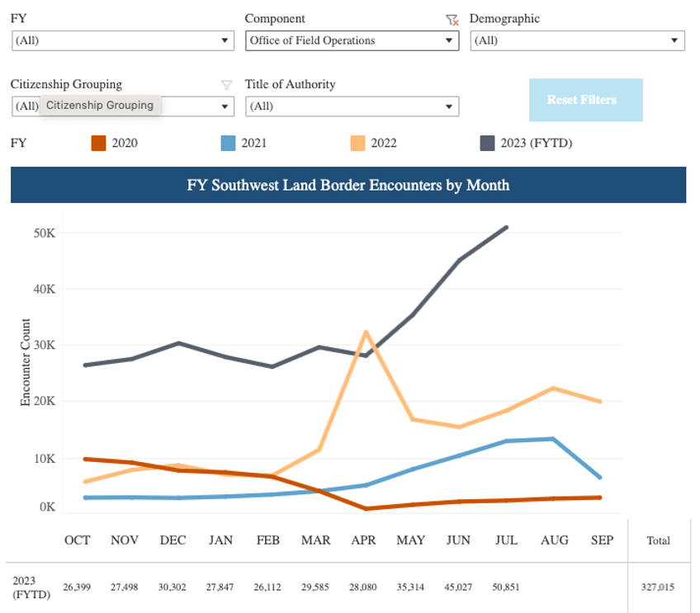Screen dimensions: 700x613
Task: Click the 2023 (FYTD) dark gray swatch
Action: tap(487, 143)
